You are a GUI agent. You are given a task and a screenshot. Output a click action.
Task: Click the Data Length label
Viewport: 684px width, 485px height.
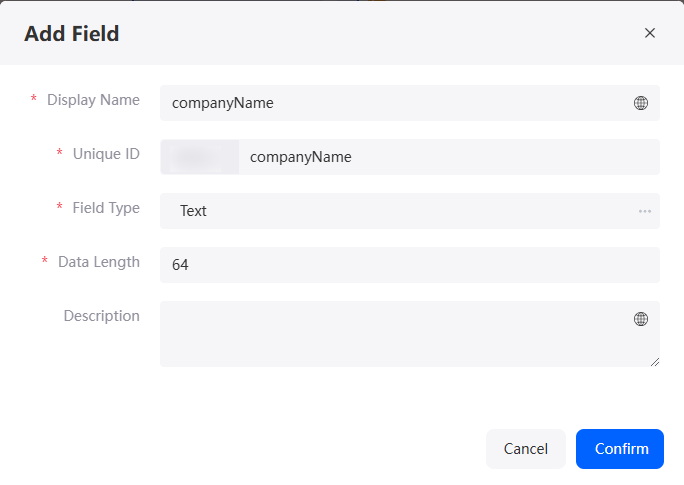pos(99,262)
